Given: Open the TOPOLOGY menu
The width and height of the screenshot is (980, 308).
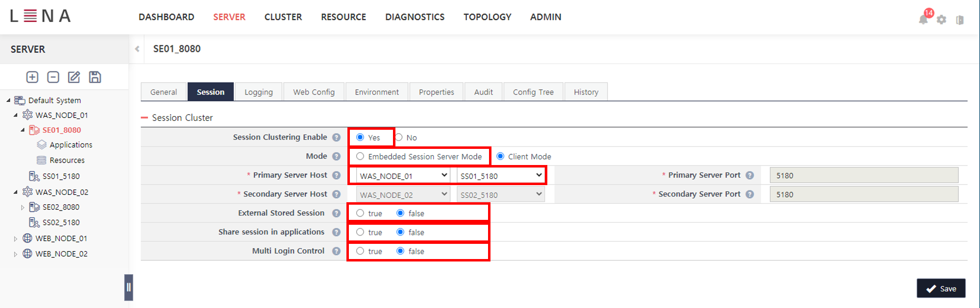Looking at the screenshot, I should (487, 17).
